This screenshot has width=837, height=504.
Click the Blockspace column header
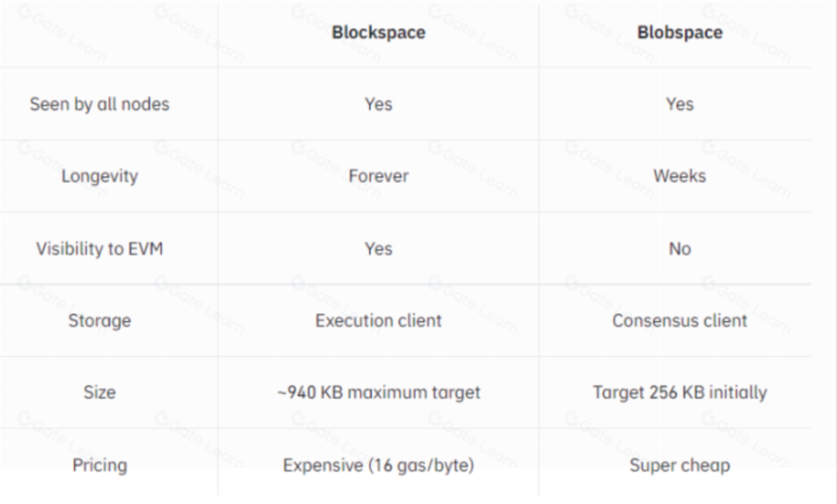379,32
